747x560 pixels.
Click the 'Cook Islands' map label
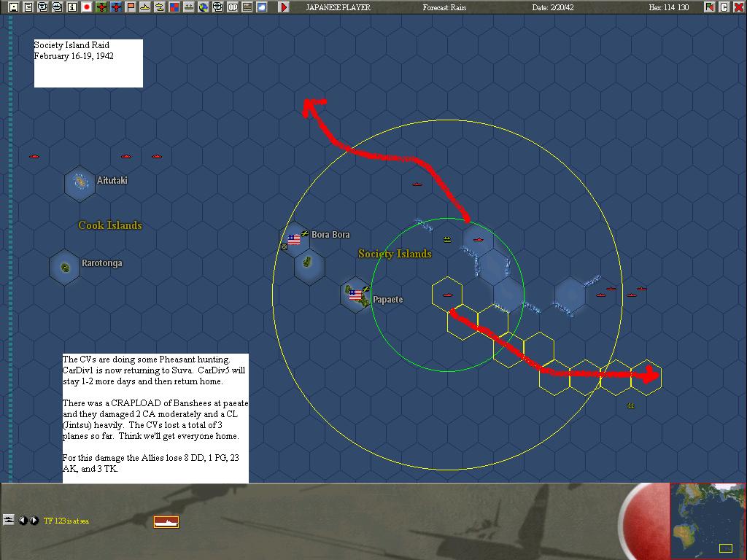tap(110, 225)
